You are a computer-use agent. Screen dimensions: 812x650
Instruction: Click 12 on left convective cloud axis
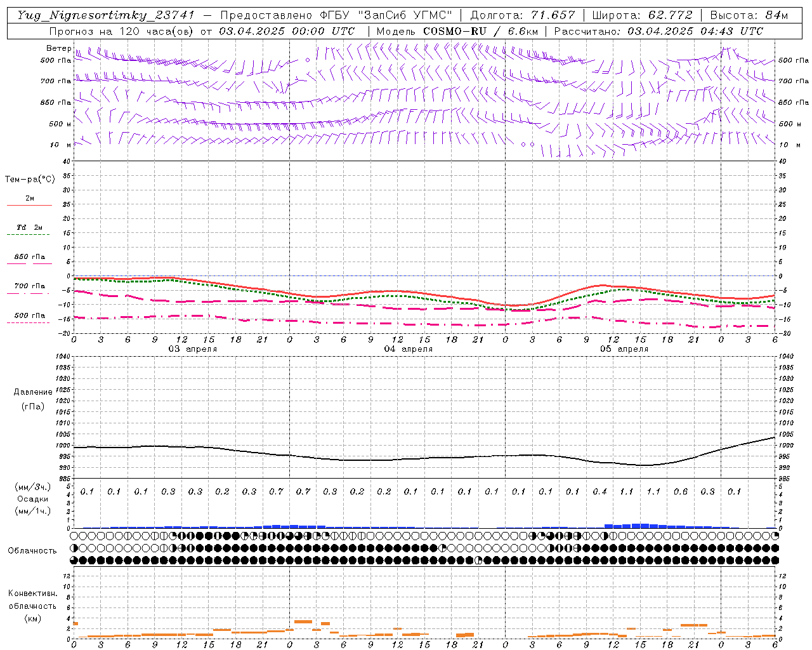(x=67, y=576)
